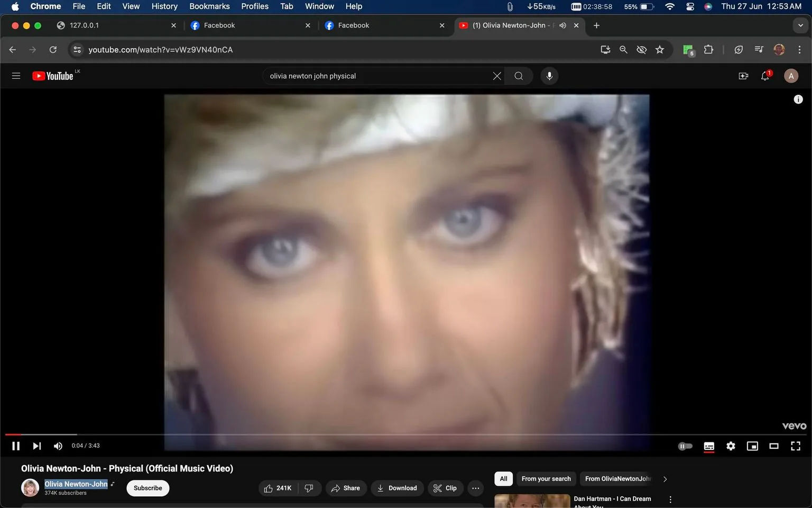Image resolution: width=812 pixels, height=508 pixels.
Task: Open the YouTube settings gear in the player
Action: pyautogui.click(x=731, y=446)
